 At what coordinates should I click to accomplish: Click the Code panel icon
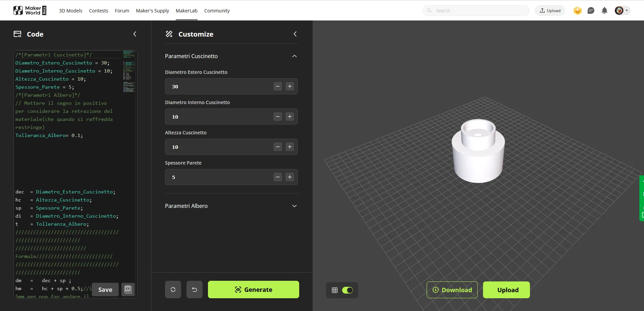point(17,34)
